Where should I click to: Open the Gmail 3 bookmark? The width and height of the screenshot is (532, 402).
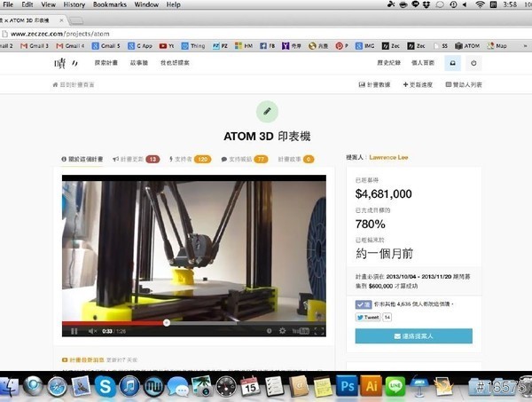click(35, 46)
